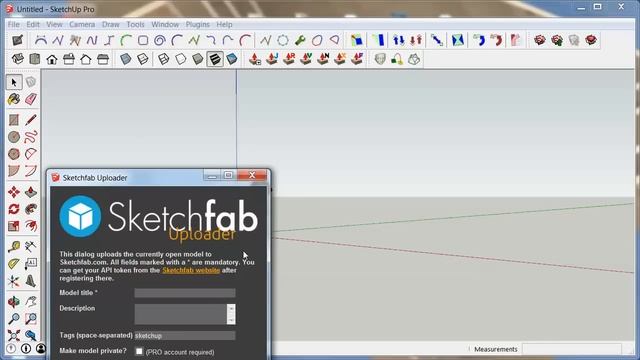This screenshot has width=640, height=360.
Task: Pick the Paint Bucket tool
Action: tap(14, 99)
